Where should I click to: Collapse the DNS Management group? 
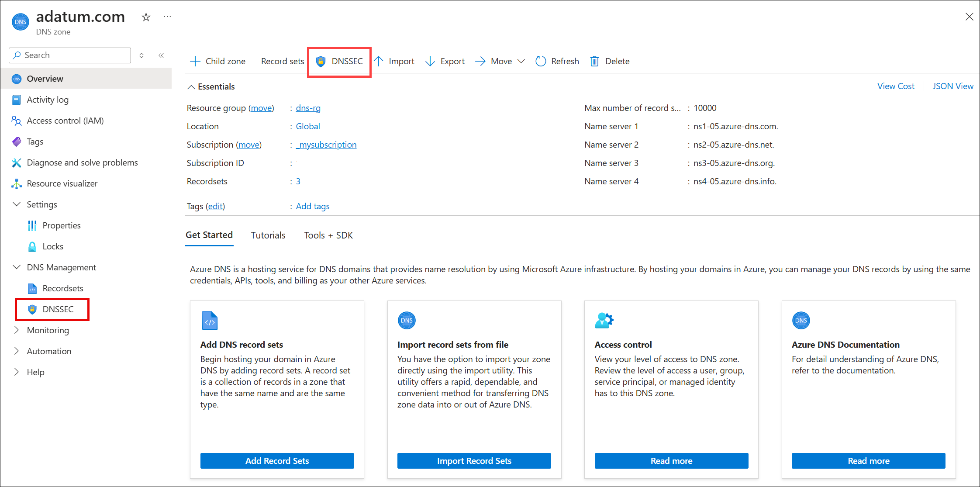click(17, 267)
